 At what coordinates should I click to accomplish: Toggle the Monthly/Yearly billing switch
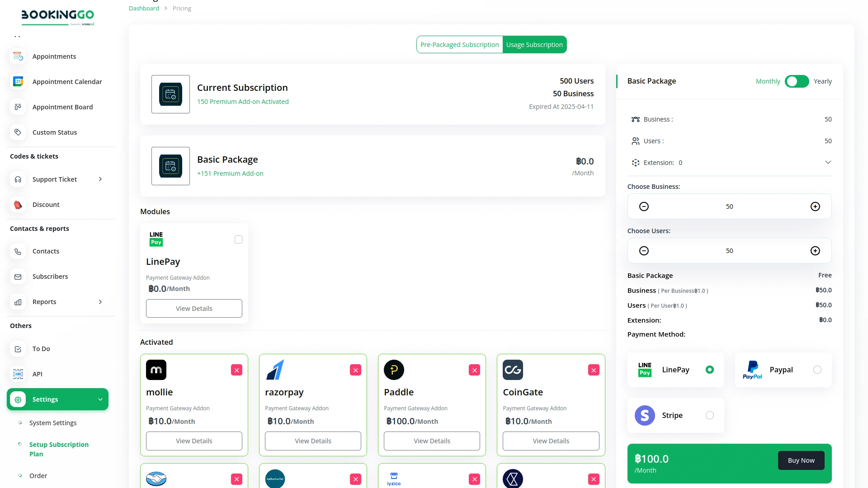click(797, 81)
